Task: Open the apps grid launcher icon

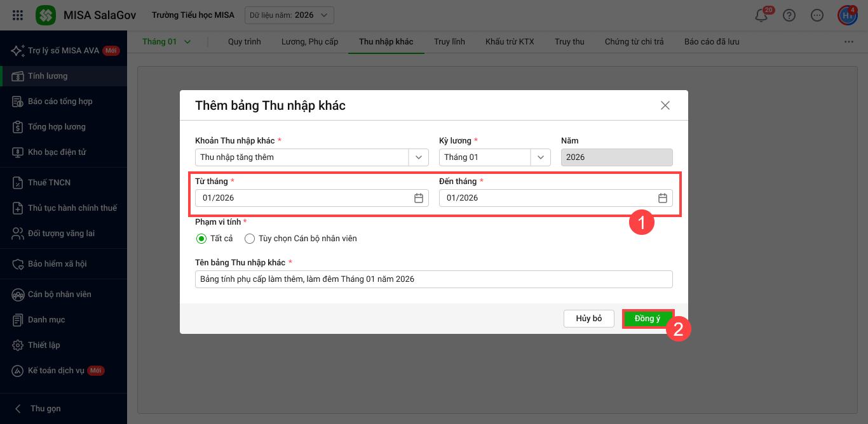Action: click(18, 15)
